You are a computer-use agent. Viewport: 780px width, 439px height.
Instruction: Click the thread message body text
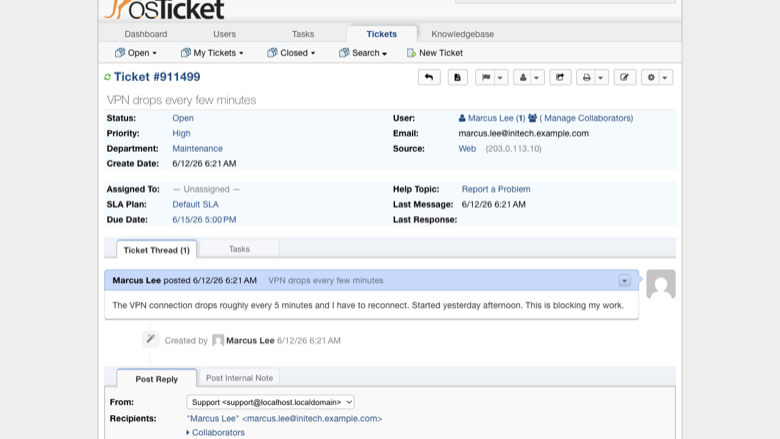click(368, 305)
